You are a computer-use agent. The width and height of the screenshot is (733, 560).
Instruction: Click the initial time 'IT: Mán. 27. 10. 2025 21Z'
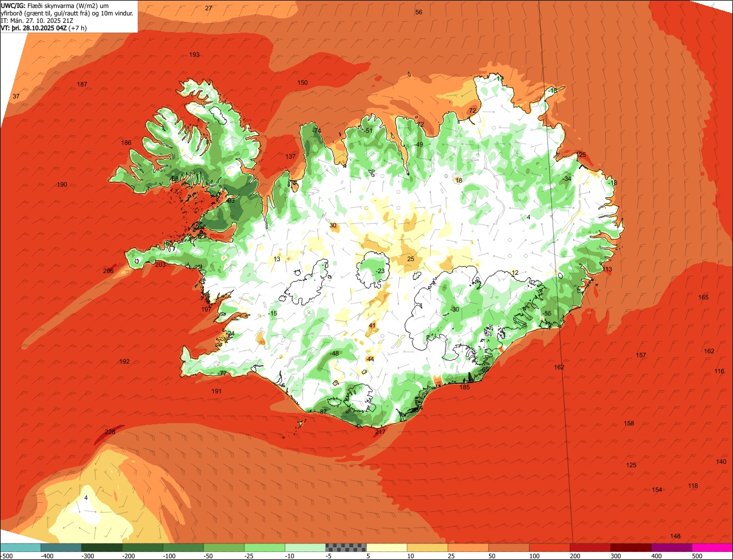(37, 20)
